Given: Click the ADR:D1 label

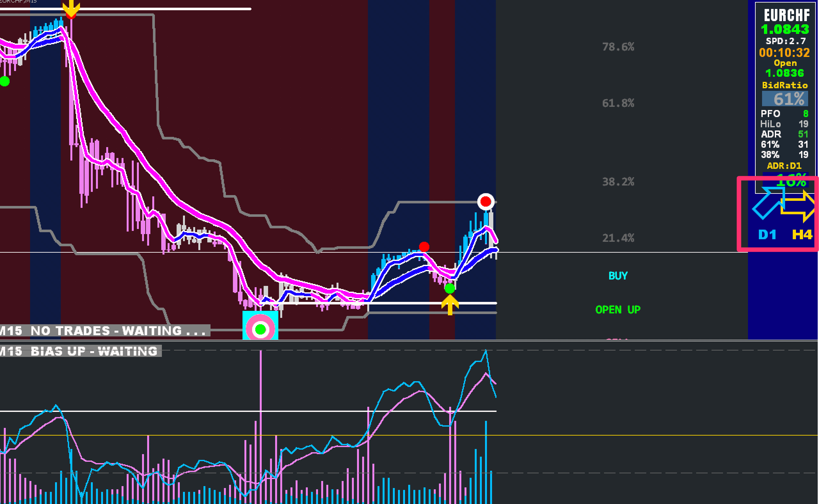Looking at the screenshot, I should [x=784, y=166].
